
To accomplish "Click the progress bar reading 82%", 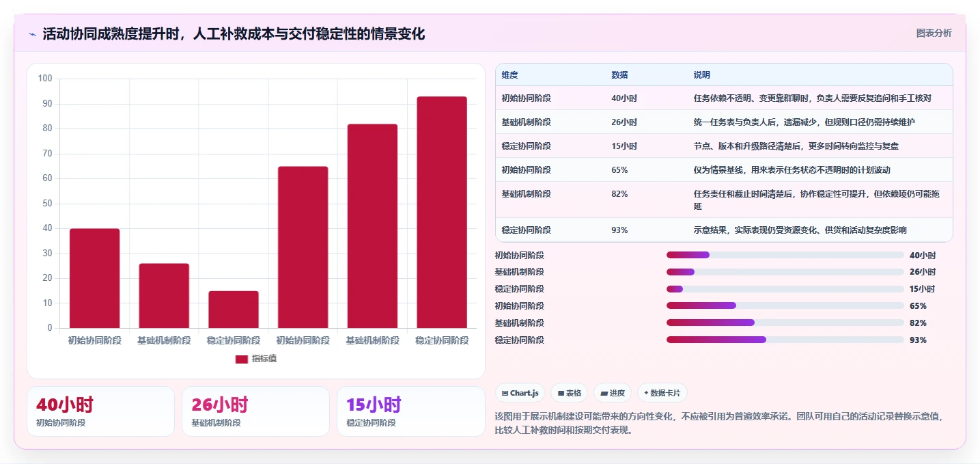I will [785, 323].
